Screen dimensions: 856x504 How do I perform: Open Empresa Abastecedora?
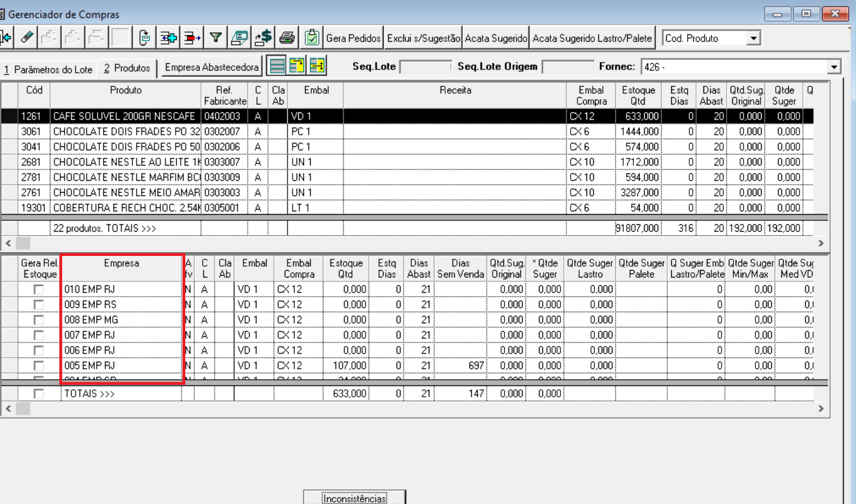coord(211,67)
